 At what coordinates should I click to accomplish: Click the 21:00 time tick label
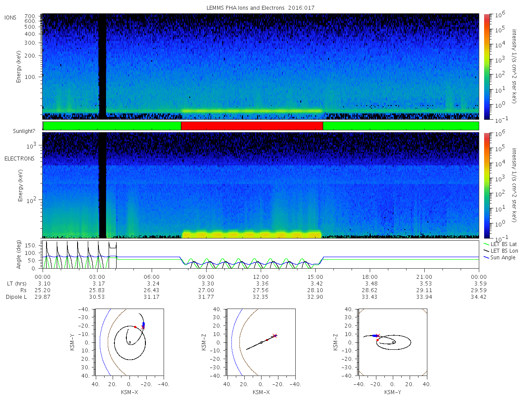[424, 277]
